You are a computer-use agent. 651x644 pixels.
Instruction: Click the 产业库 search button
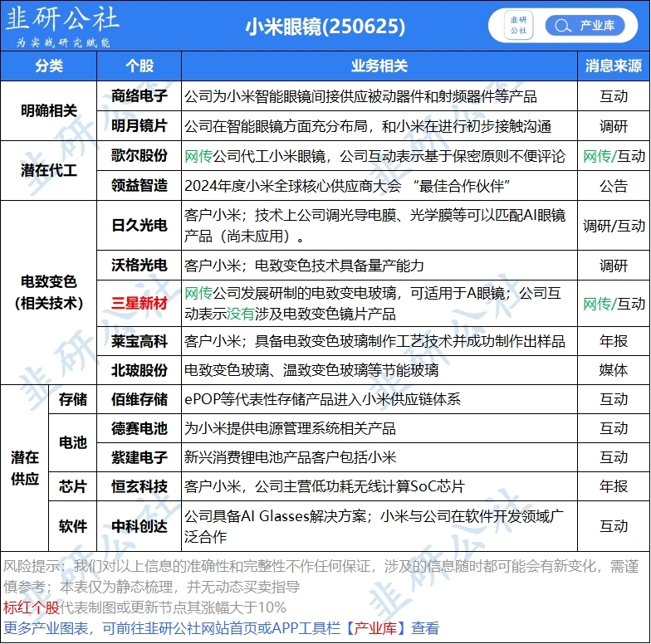pos(585,26)
